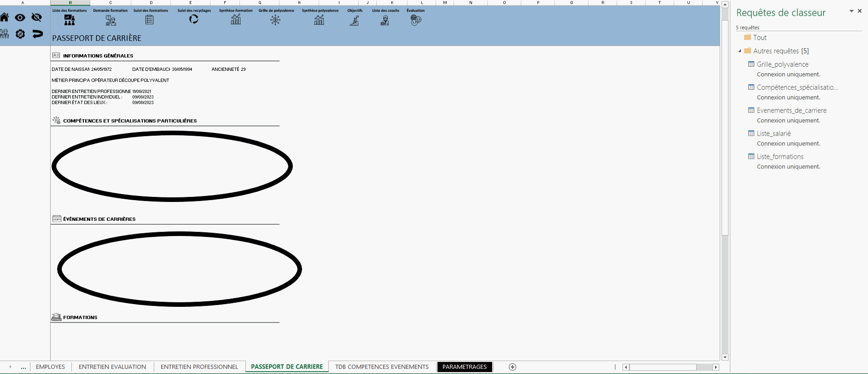Open the settings gear with tools icon
868x374 pixels.
pyautogui.click(x=20, y=34)
